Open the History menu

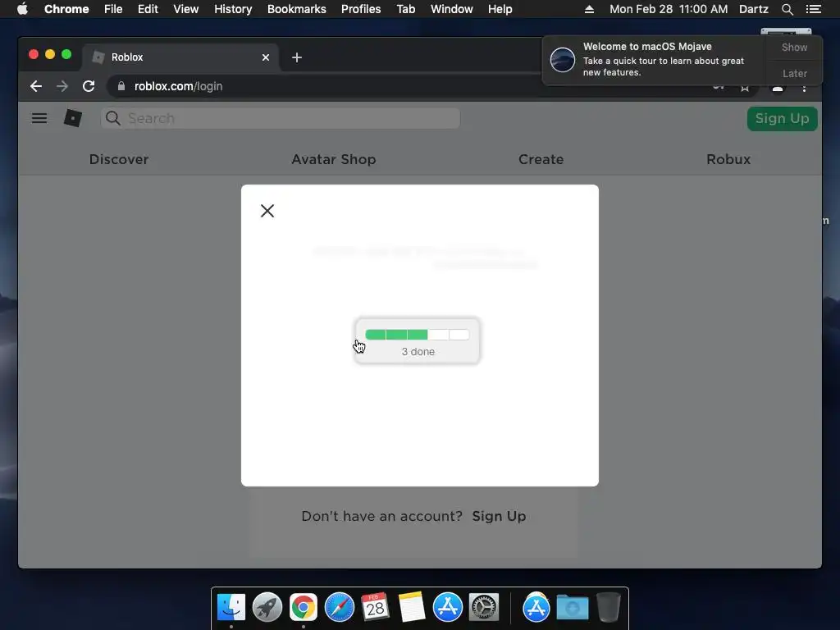(233, 9)
